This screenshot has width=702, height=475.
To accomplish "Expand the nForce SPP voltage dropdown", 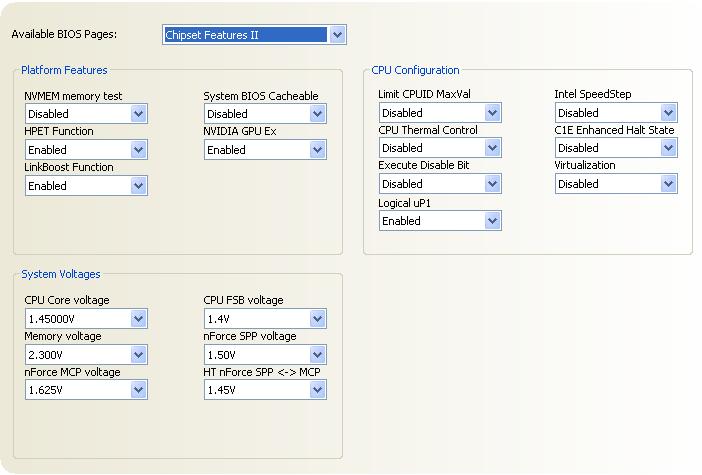I will point(317,355).
